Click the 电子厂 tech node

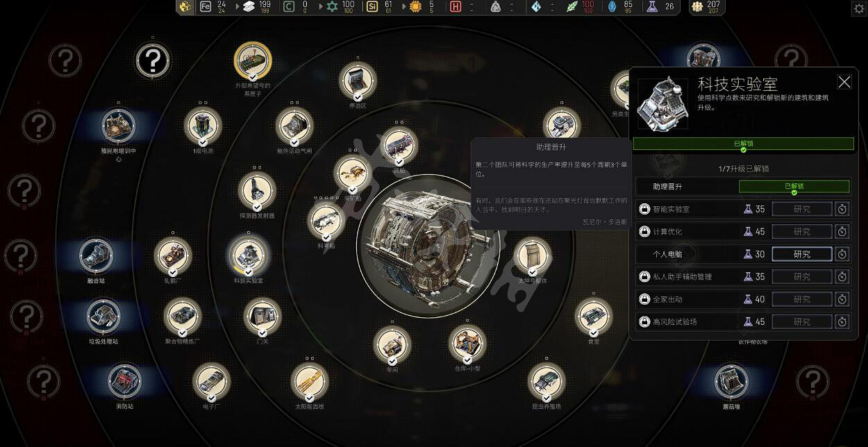(211, 381)
